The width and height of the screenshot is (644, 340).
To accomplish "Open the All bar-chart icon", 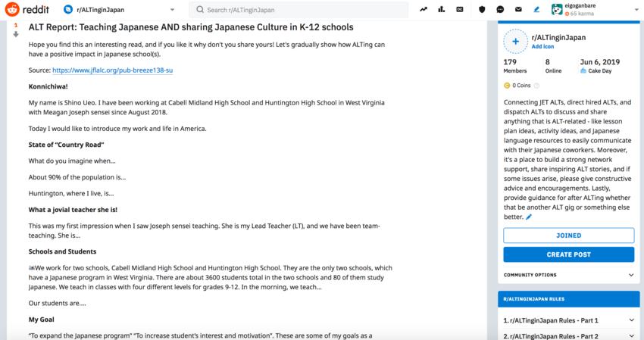I will (x=442, y=9).
